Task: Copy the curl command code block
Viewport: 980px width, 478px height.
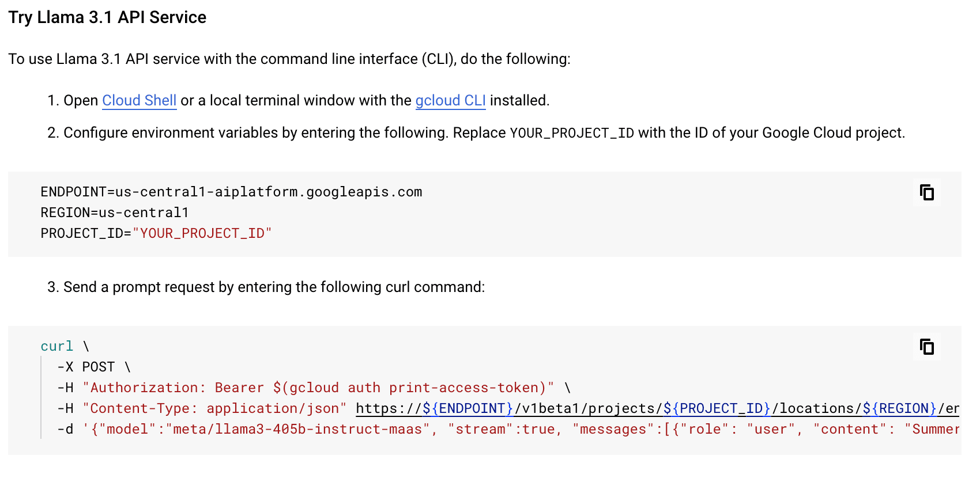Action: pyautogui.click(x=926, y=347)
